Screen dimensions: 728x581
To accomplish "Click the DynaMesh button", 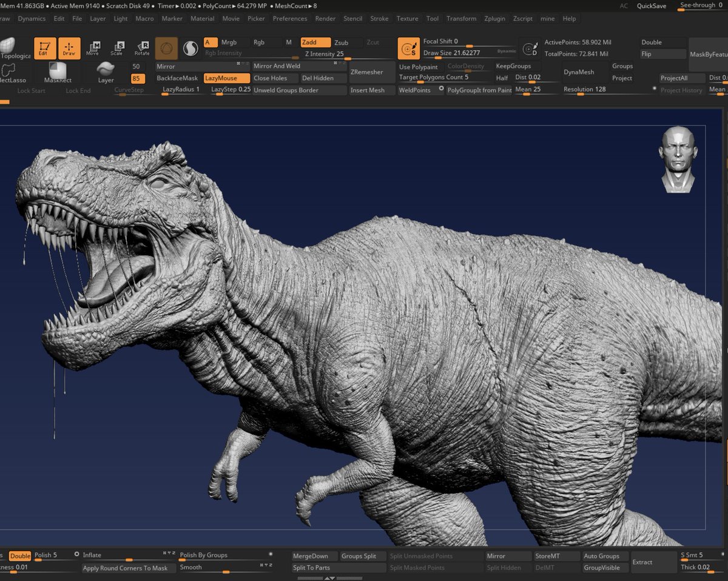I will (x=578, y=72).
